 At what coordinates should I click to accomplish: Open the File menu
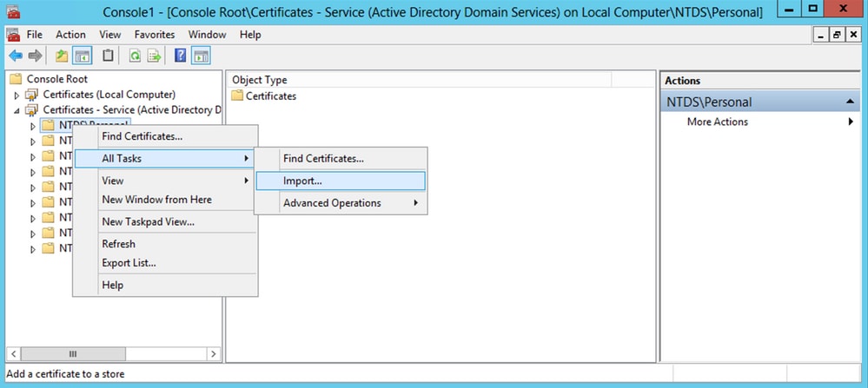point(35,34)
